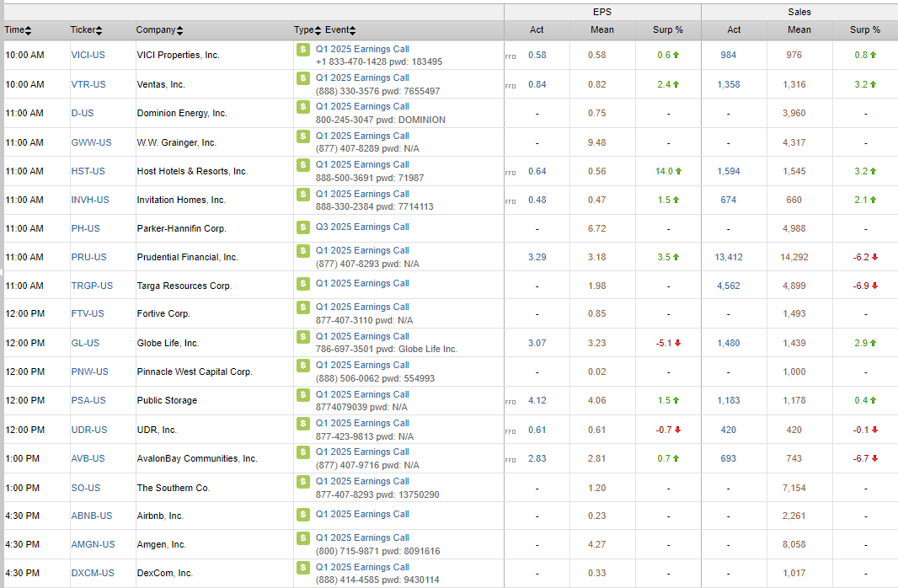898x588 pixels.
Task: Click the Dominion Energy, Inc. company name
Action: click(x=182, y=113)
